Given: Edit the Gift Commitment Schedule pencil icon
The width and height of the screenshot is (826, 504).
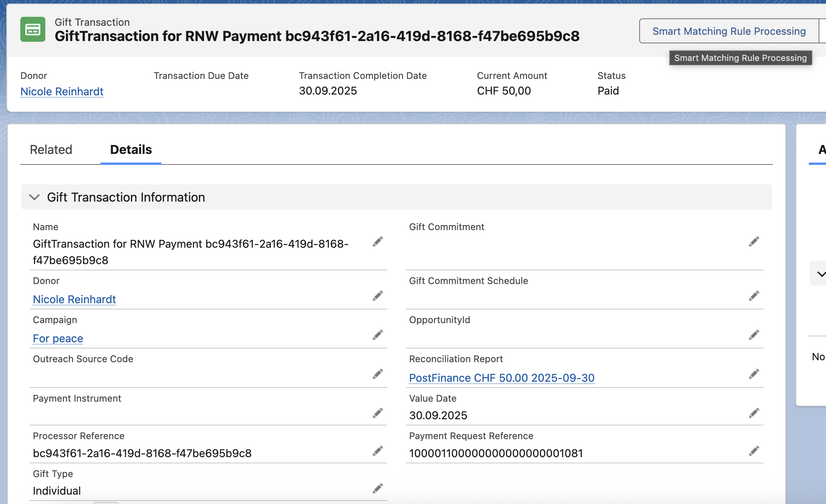Looking at the screenshot, I should click(754, 296).
